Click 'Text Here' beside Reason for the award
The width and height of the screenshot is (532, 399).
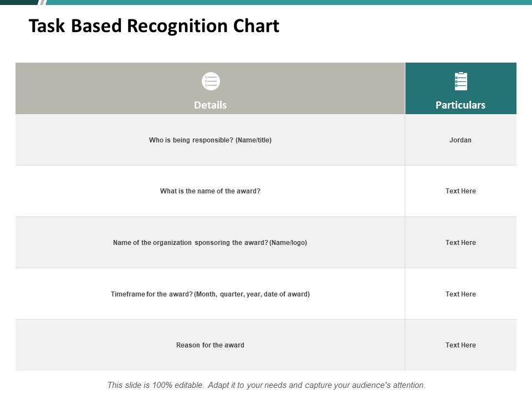(x=461, y=345)
